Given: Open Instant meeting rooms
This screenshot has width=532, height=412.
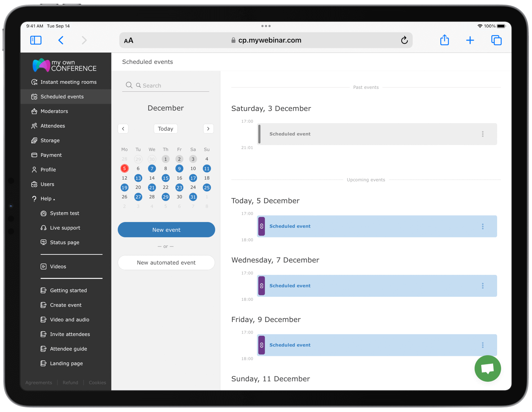Looking at the screenshot, I should tap(66, 82).
